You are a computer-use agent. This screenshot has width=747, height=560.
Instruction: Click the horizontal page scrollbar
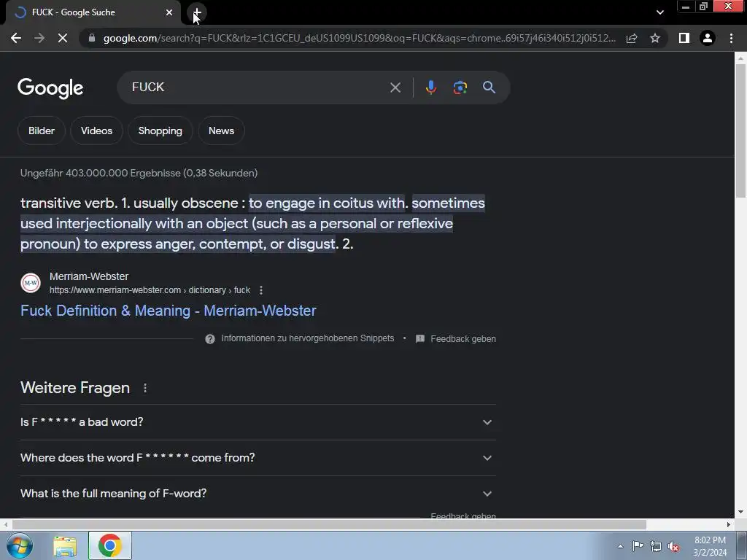329,524
